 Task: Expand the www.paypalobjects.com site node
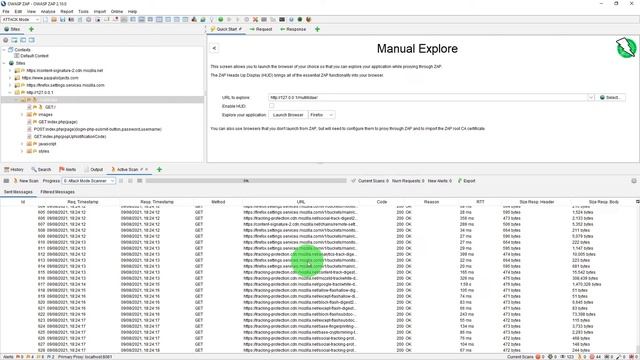click(x=10, y=78)
